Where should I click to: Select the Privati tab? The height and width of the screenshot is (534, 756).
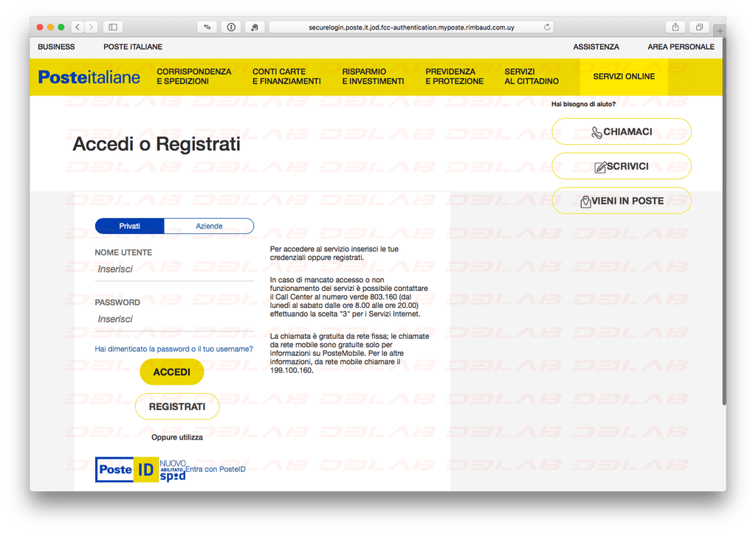[129, 226]
